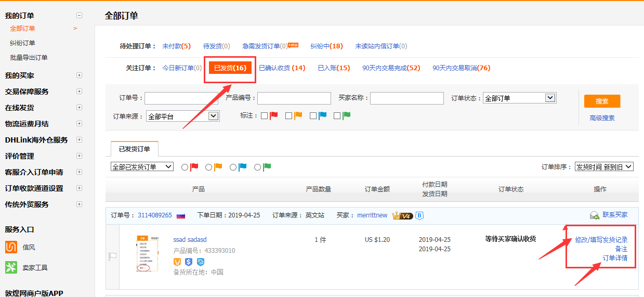Open 卖家工具 wrench icon
The image size is (644, 297).
point(11,267)
